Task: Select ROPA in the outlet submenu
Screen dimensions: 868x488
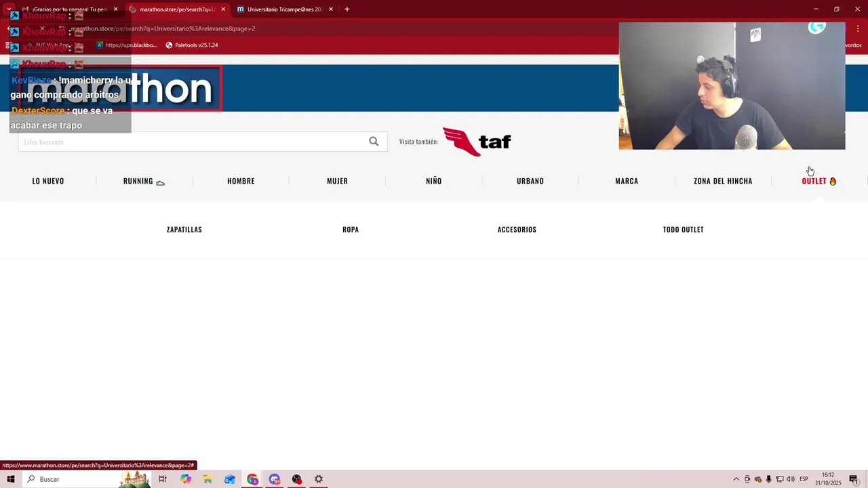Action: coord(351,230)
